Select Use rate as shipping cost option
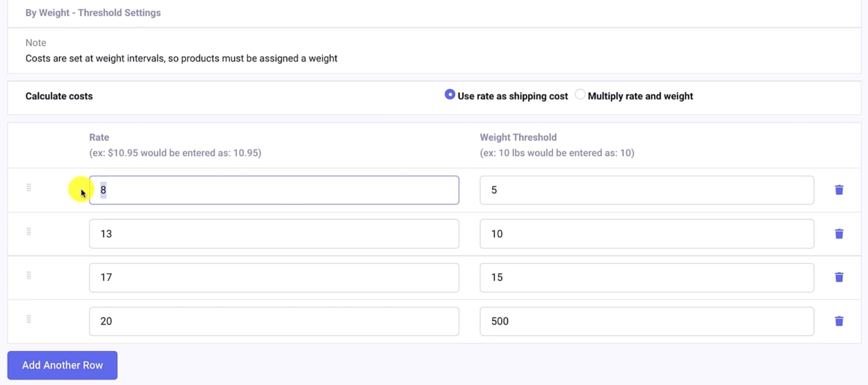Image resolution: width=868 pixels, height=385 pixels. tap(449, 94)
